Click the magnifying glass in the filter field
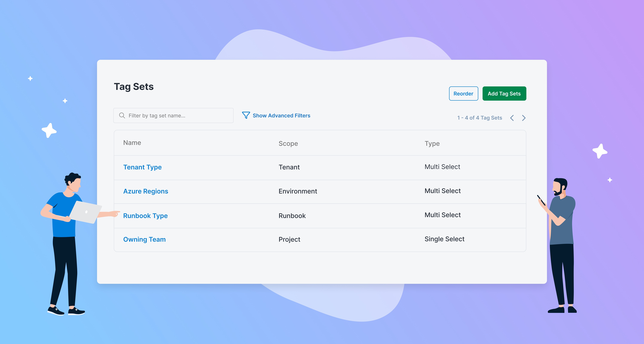The height and width of the screenshot is (344, 644). pos(122,115)
